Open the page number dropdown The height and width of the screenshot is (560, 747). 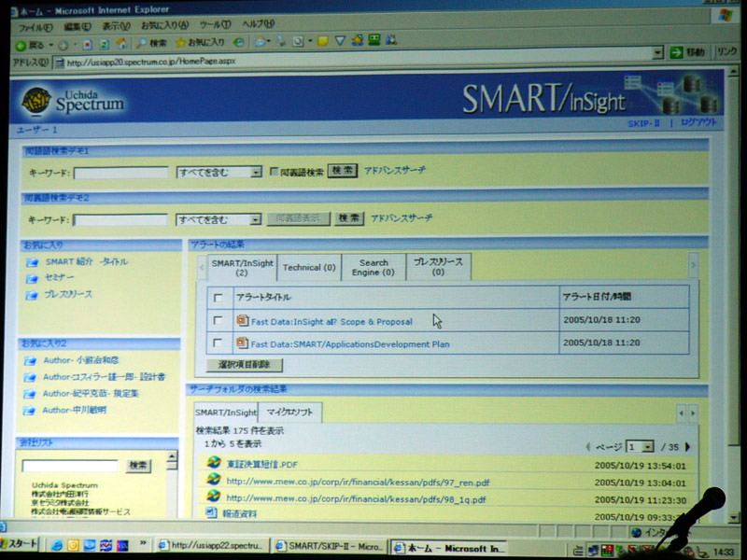click(x=640, y=447)
